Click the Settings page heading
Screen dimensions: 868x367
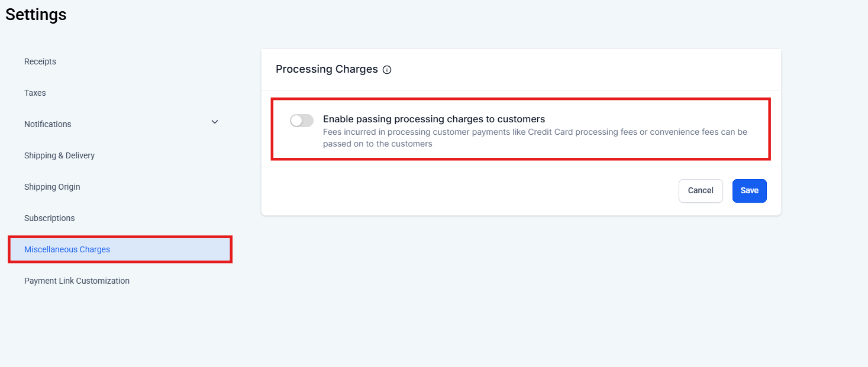pyautogui.click(x=36, y=14)
